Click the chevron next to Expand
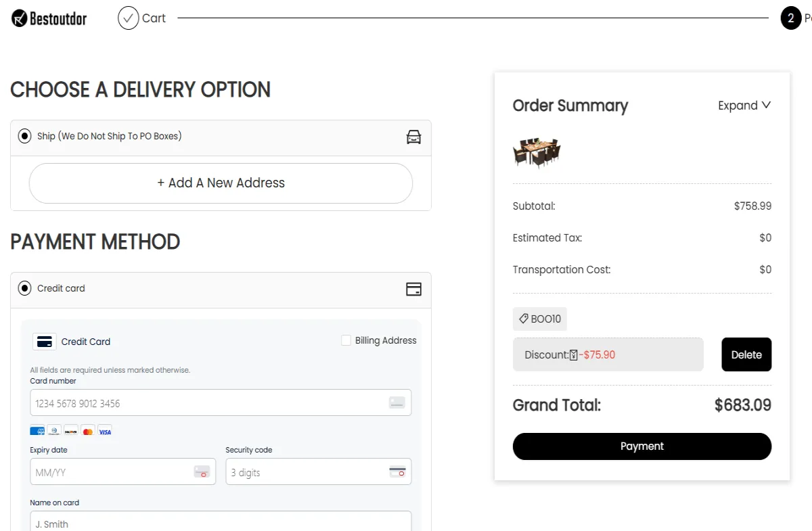The width and height of the screenshot is (812, 531). click(766, 106)
